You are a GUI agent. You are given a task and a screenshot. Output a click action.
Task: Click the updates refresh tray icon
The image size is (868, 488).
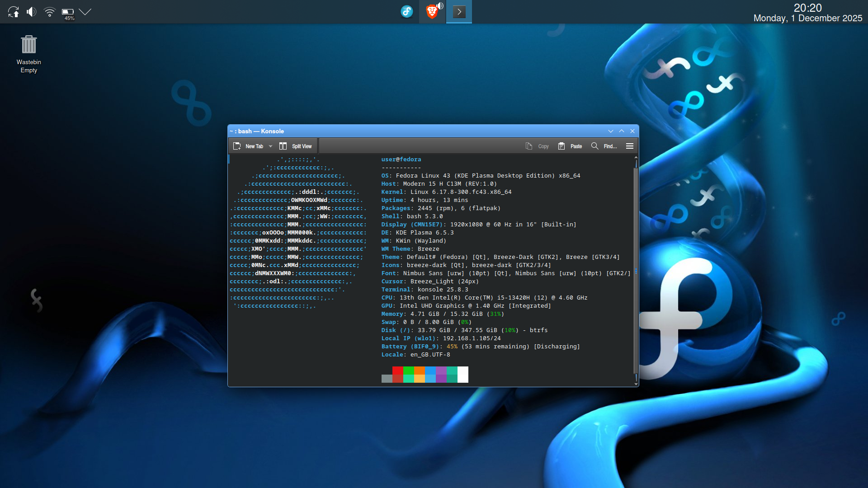pos(14,12)
